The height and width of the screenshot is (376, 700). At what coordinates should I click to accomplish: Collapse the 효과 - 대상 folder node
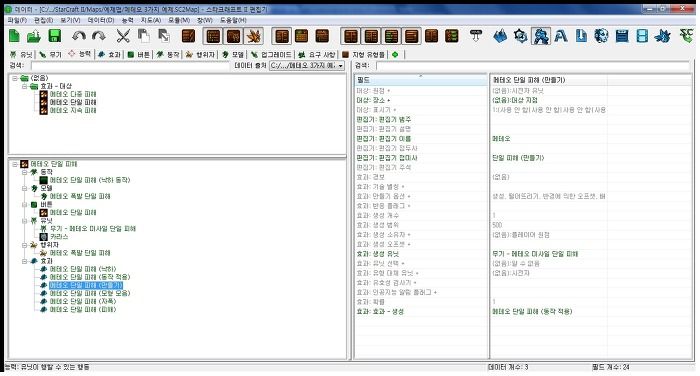pos(25,86)
